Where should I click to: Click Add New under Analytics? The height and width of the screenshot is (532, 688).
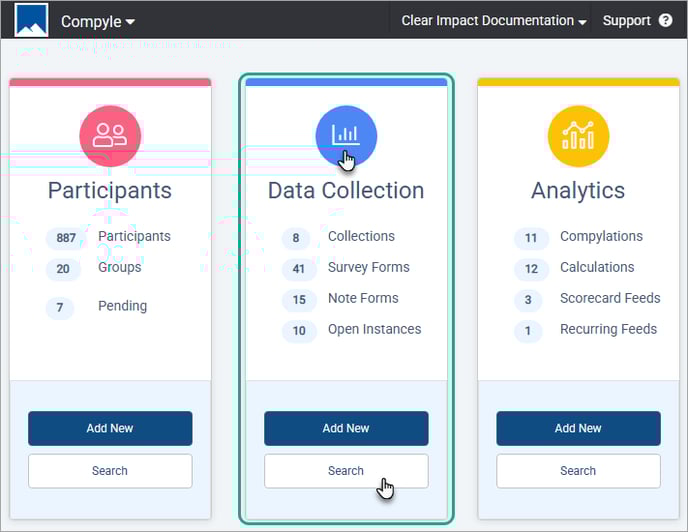pos(578,428)
